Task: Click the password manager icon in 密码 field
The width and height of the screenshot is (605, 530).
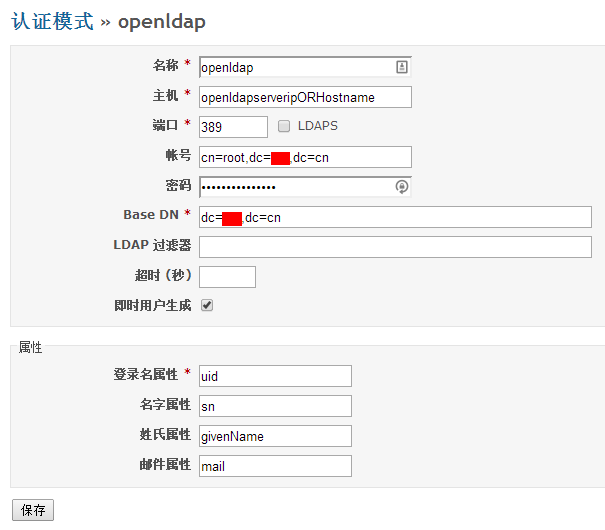Action: click(x=402, y=187)
